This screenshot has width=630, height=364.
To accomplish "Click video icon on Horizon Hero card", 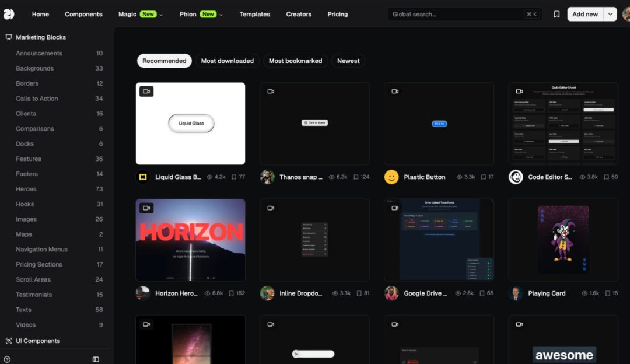I will [x=146, y=208].
